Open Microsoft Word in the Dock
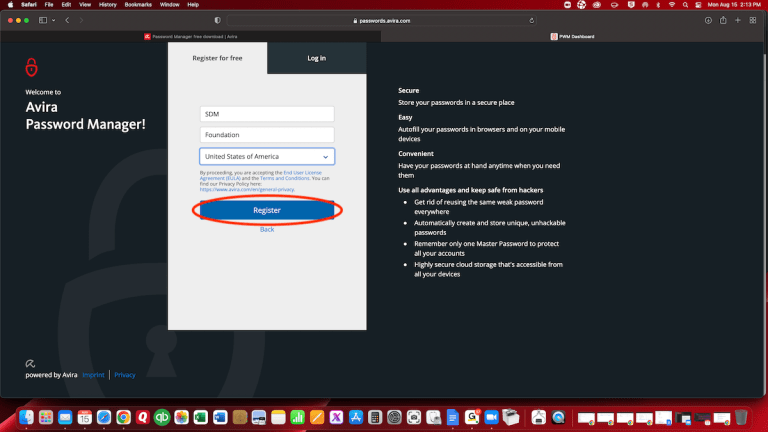768x432 pixels. (x=220, y=417)
